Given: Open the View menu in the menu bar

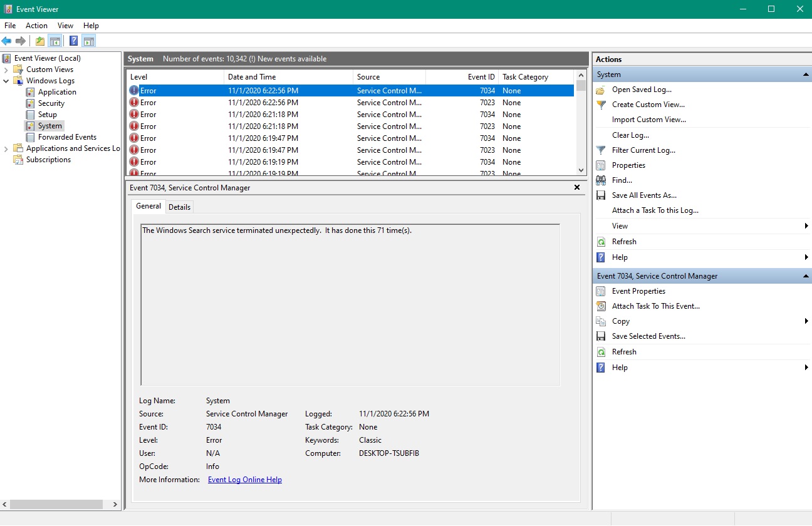Looking at the screenshot, I should click(x=65, y=26).
